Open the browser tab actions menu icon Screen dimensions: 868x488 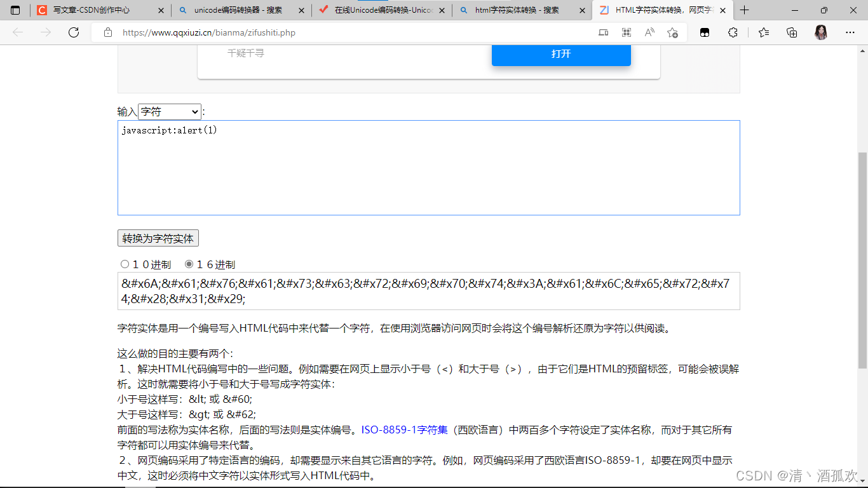pyautogui.click(x=15, y=10)
